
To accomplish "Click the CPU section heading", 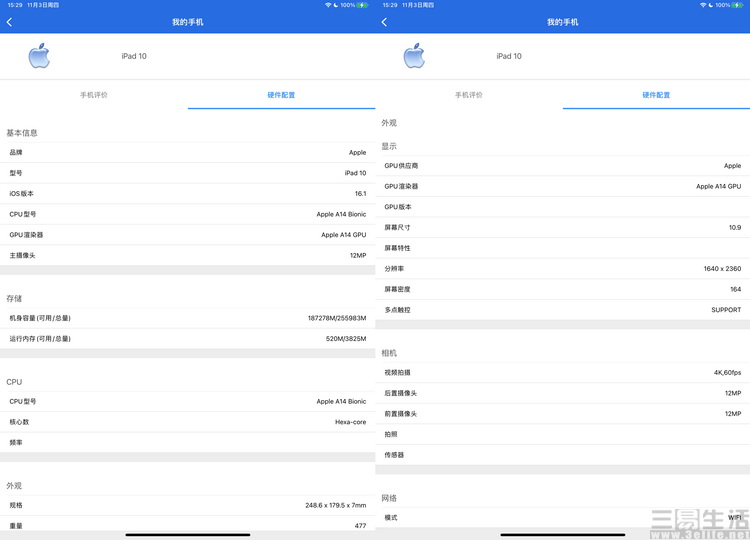I will click(14, 382).
